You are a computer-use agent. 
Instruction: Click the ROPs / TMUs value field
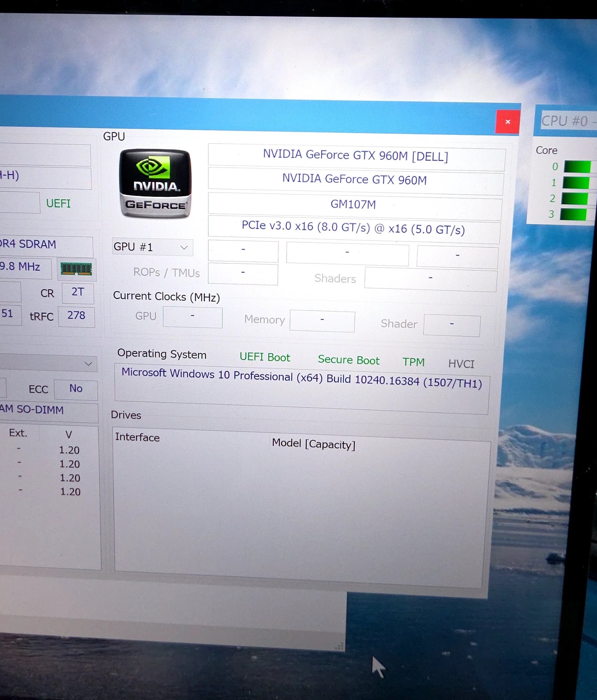[243, 274]
